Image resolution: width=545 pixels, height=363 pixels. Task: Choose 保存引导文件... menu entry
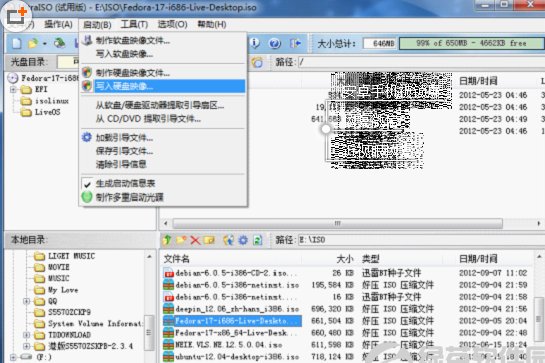(124, 151)
